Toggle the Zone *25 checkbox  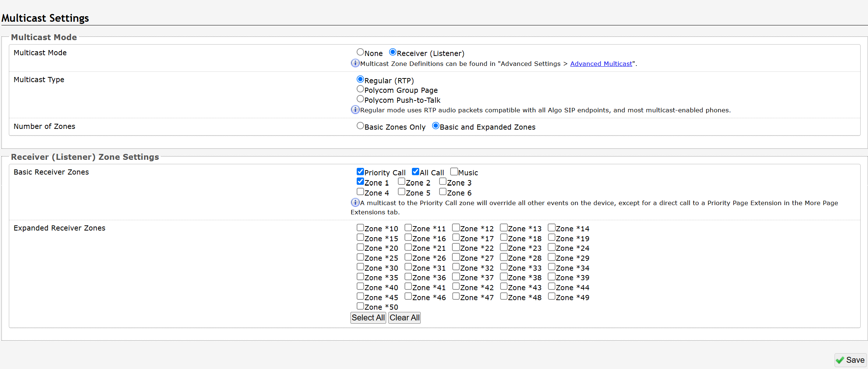tap(360, 257)
